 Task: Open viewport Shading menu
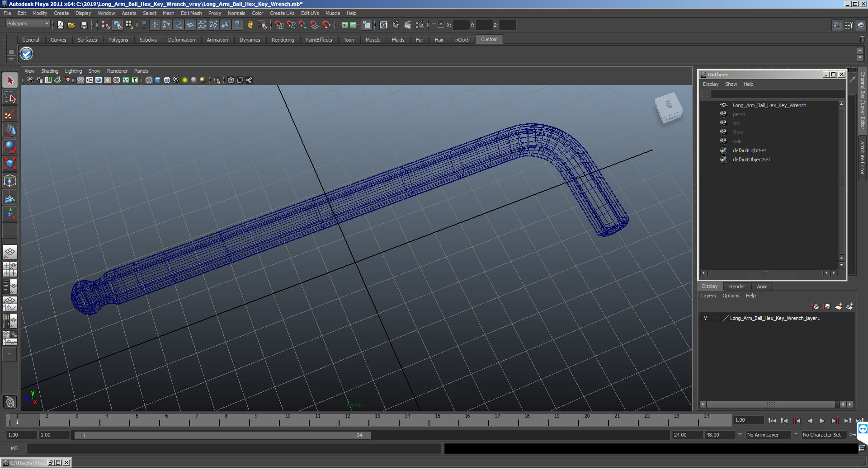tap(50, 71)
